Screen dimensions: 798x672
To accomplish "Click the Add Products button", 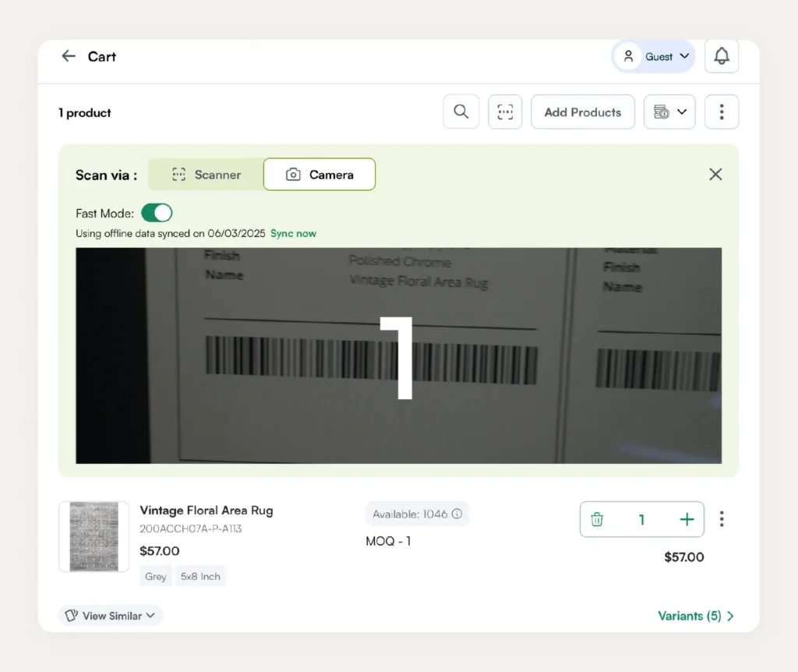I will click(x=583, y=111).
